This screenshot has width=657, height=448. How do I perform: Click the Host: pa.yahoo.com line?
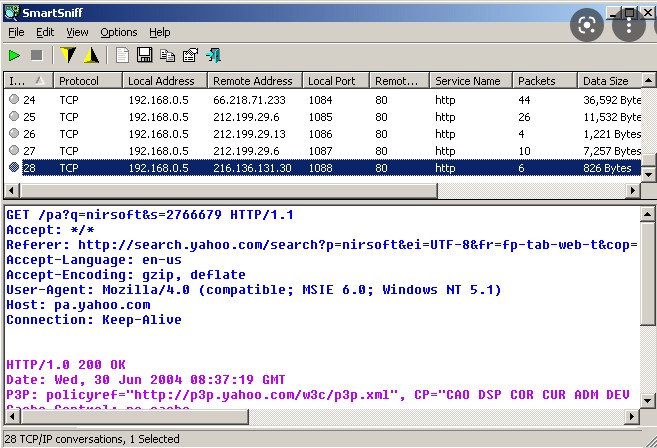(x=78, y=305)
